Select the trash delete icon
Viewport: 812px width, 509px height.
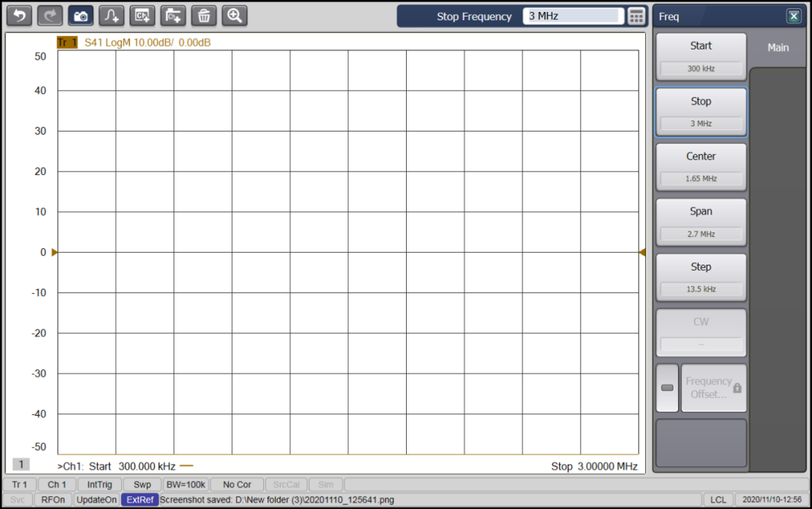click(204, 15)
